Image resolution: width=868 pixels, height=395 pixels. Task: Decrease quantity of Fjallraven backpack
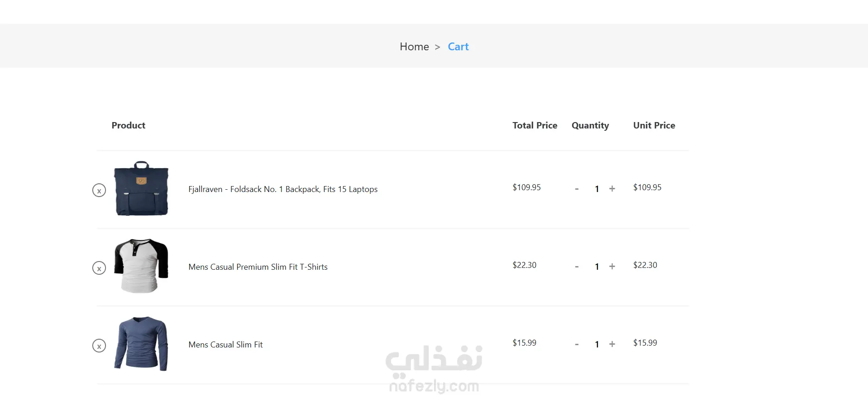[577, 189]
